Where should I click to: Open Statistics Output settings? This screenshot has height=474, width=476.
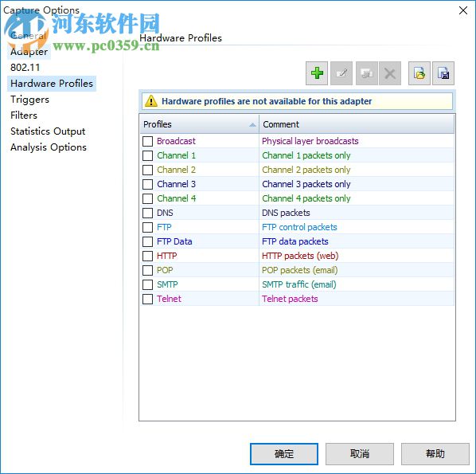point(48,131)
